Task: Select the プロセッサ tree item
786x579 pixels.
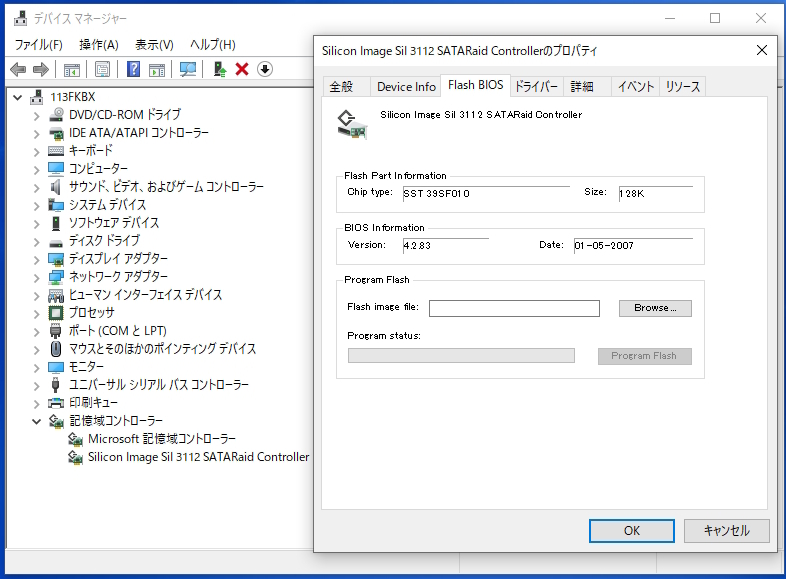Action: click(92, 313)
